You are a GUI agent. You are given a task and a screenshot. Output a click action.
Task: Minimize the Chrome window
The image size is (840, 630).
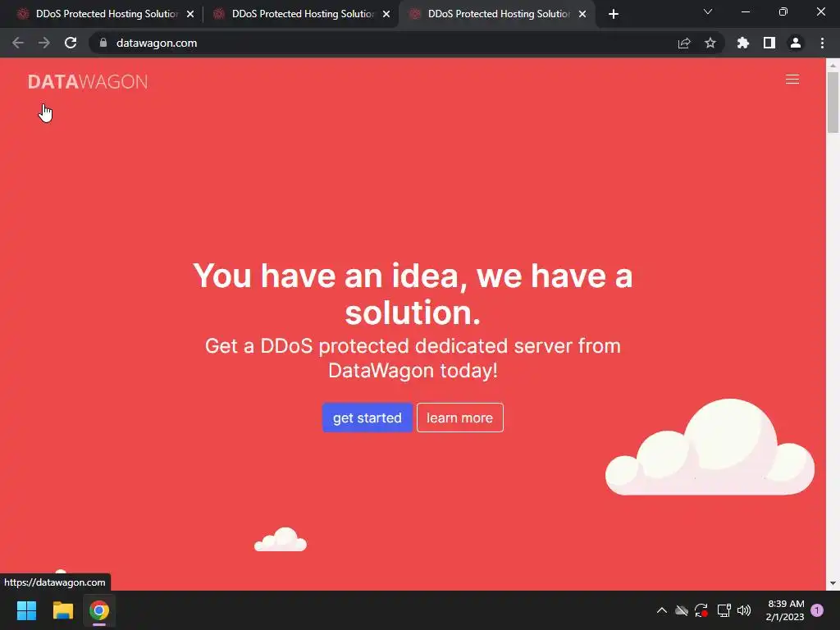point(745,11)
